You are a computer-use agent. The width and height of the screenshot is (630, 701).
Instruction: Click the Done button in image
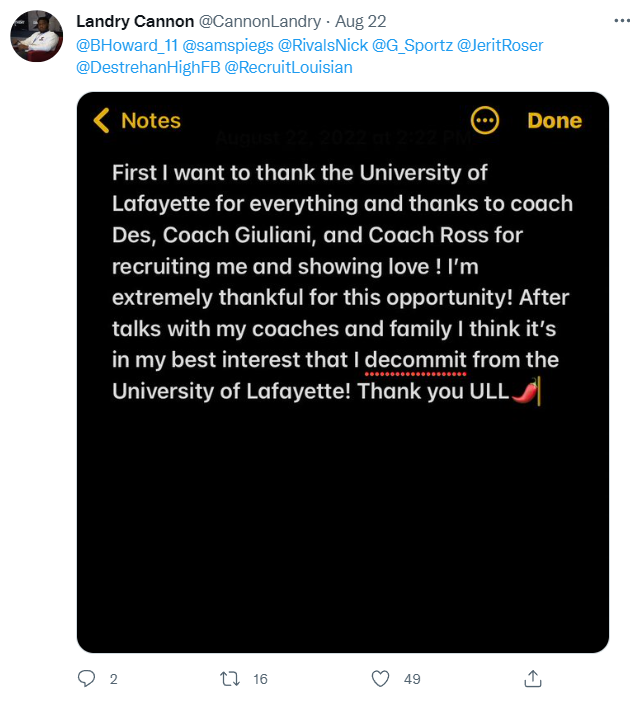[554, 120]
